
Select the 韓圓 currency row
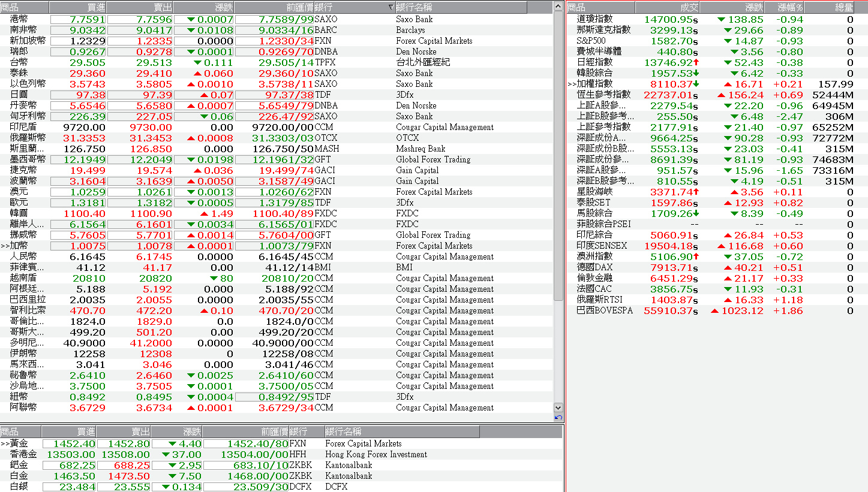tap(276, 213)
